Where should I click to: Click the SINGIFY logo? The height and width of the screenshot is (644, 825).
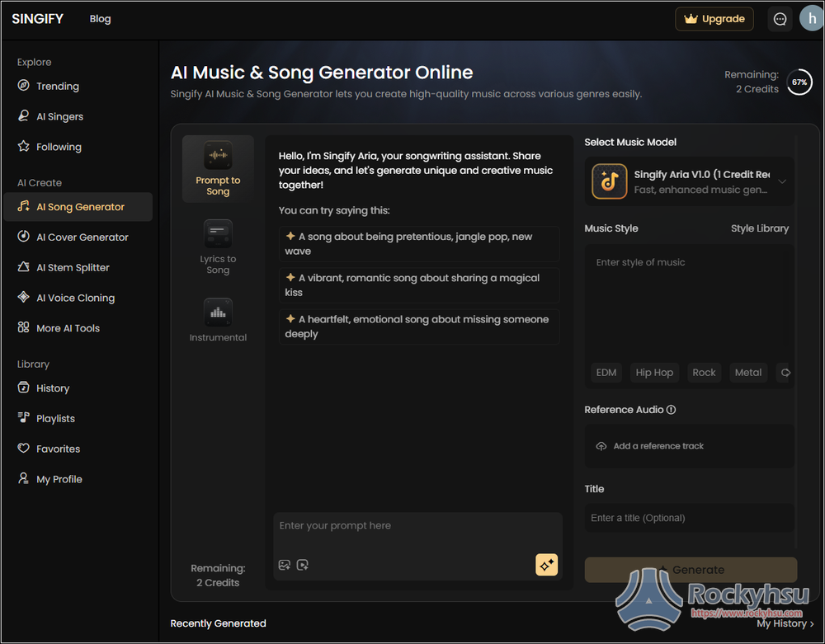tap(37, 19)
